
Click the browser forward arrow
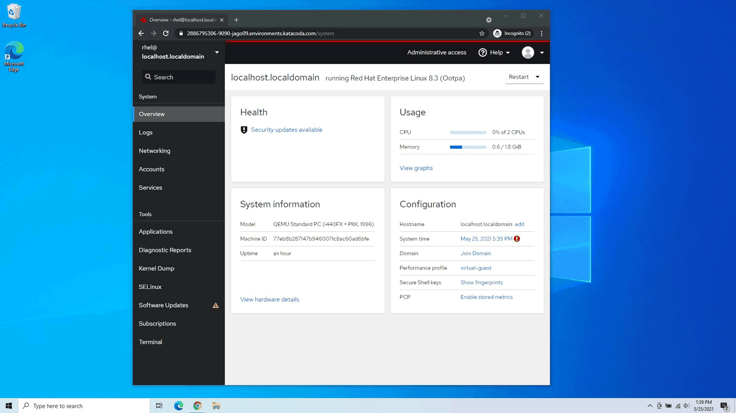[x=153, y=33]
